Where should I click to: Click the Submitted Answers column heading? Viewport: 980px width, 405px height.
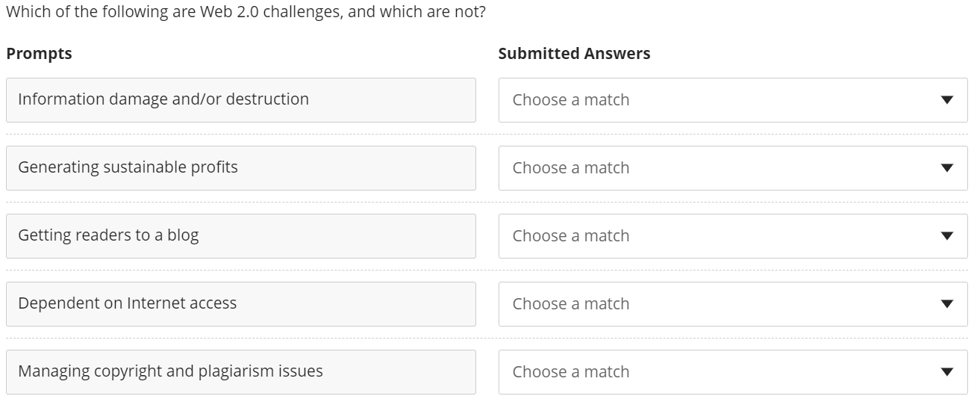(574, 54)
